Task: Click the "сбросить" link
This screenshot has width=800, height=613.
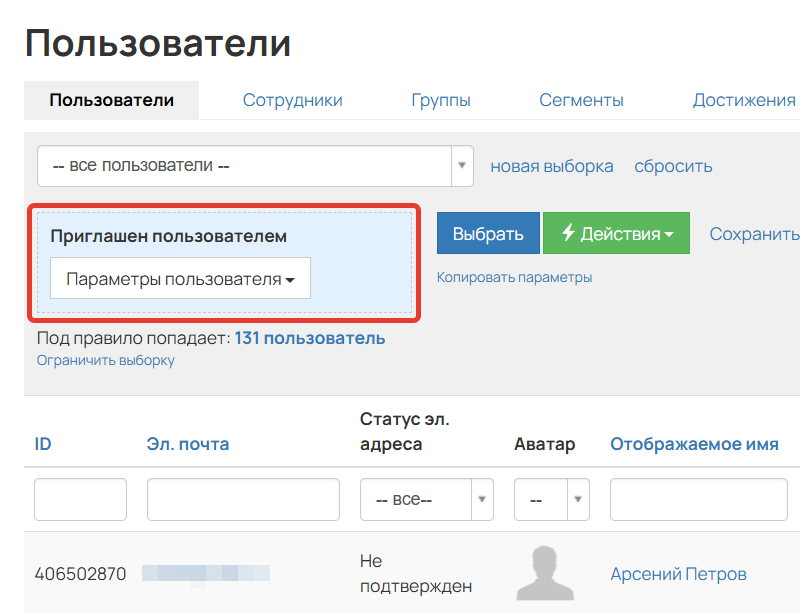Action: 672,166
